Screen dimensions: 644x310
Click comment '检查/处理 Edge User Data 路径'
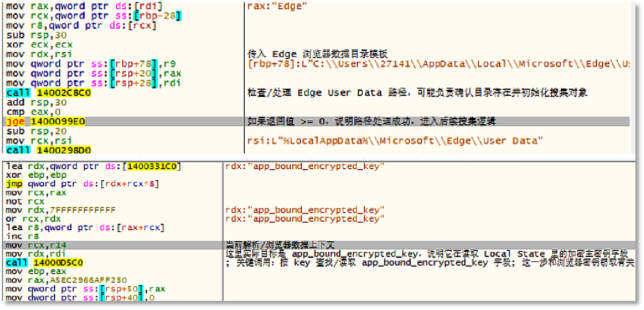(x=417, y=93)
